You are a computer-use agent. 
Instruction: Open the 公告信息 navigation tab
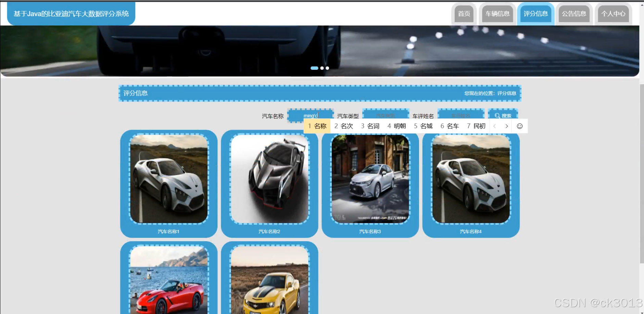[574, 14]
